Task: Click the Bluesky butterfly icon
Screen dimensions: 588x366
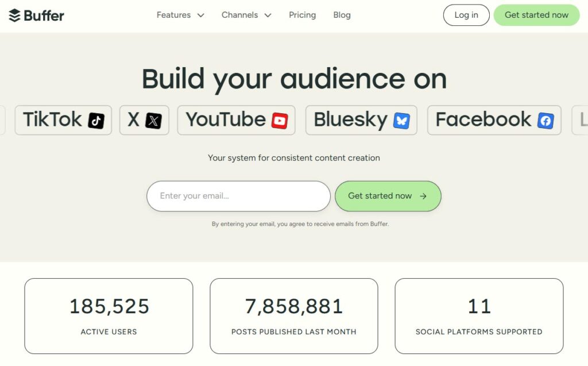Action: 401,121
